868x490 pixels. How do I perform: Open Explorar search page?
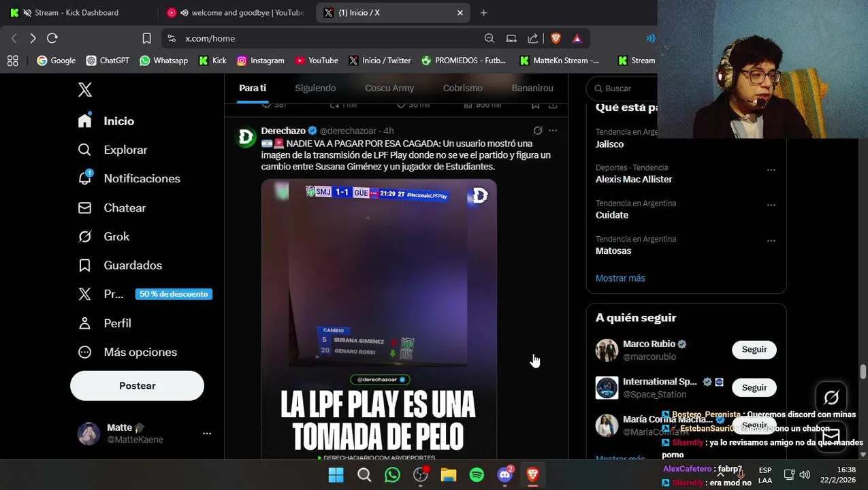(x=112, y=150)
